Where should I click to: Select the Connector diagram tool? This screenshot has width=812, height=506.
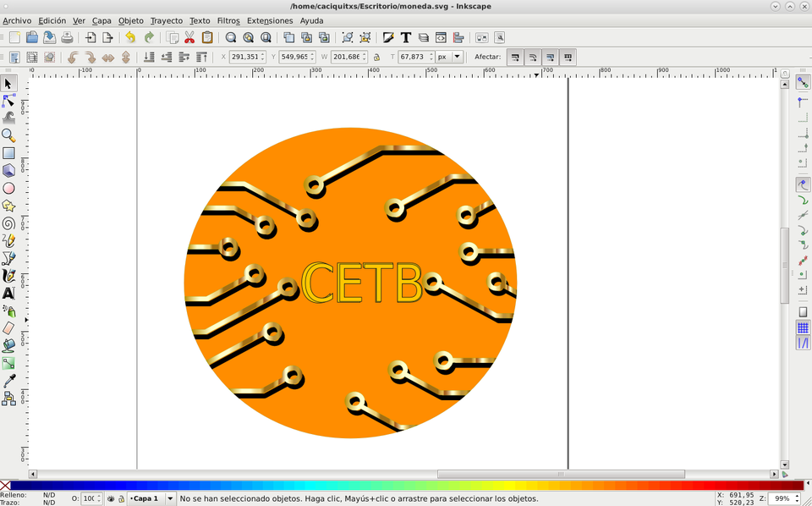8,399
